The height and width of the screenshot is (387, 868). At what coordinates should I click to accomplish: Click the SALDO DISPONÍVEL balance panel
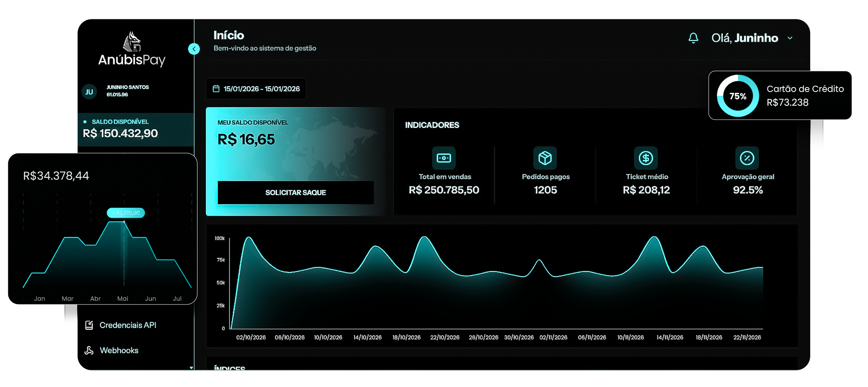[135, 129]
